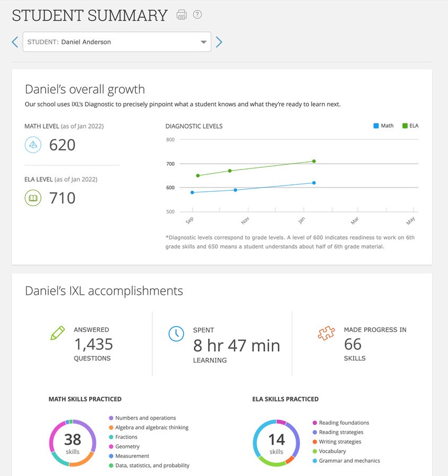Click the Math Skills Practiced heading
This screenshot has height=476, width=448.
(x=85, y=399)
